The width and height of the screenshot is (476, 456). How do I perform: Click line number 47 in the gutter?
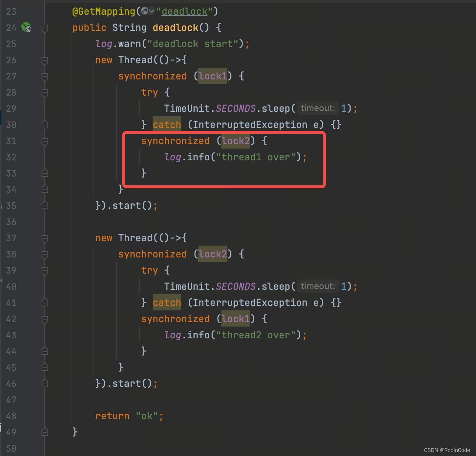pyautogui.click(x=11, y=400)
